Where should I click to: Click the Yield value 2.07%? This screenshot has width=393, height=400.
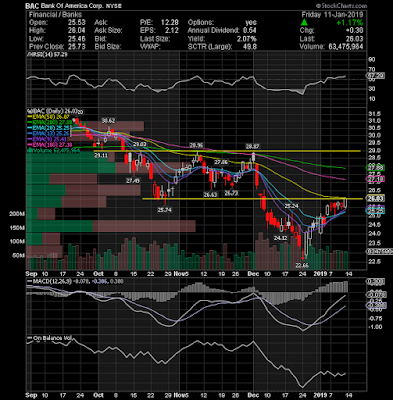246,39
